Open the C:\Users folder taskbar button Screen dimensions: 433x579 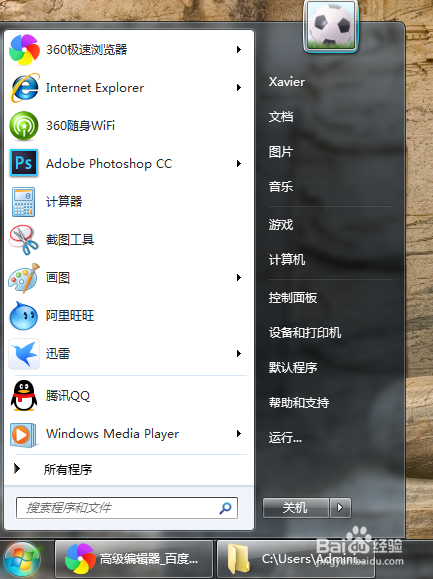point(296,559)
